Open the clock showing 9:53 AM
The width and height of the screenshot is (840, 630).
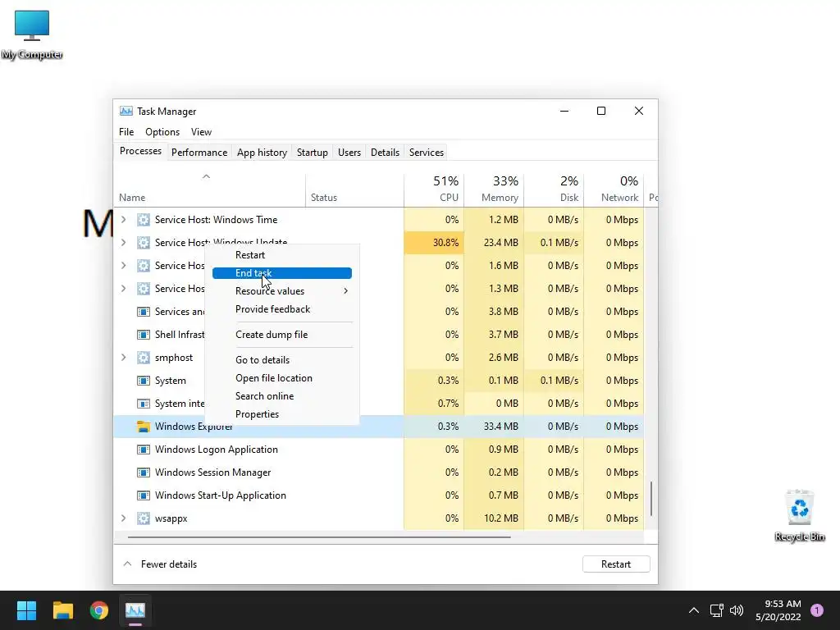coord(778,610)
